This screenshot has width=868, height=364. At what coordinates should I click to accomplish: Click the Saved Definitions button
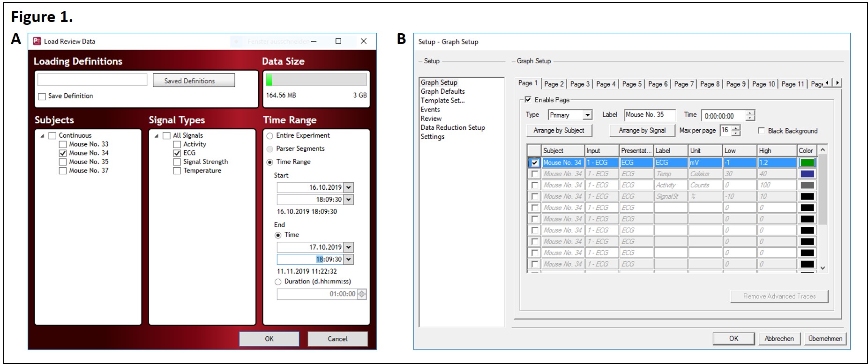[194, 81]
